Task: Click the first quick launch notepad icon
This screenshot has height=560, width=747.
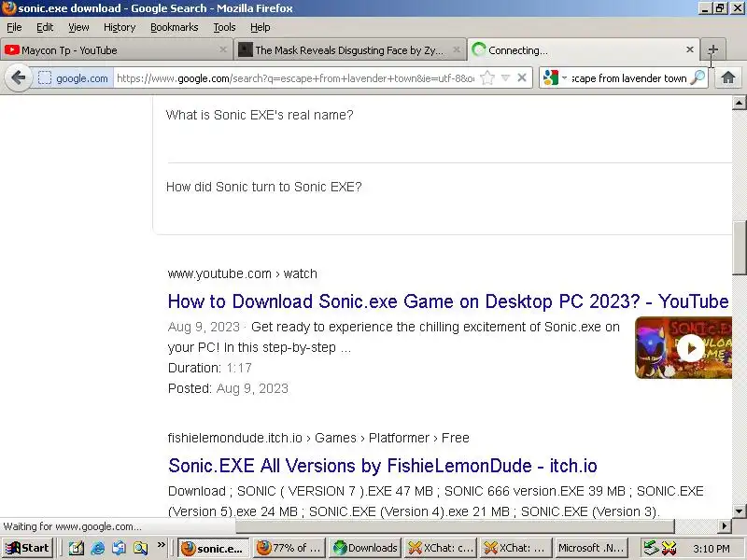Action: tap(77, 548)
